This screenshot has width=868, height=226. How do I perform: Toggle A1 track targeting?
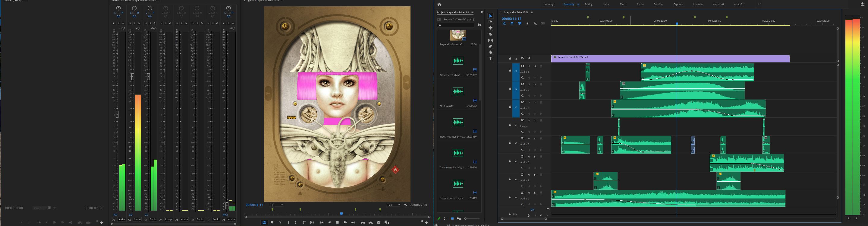516,71
